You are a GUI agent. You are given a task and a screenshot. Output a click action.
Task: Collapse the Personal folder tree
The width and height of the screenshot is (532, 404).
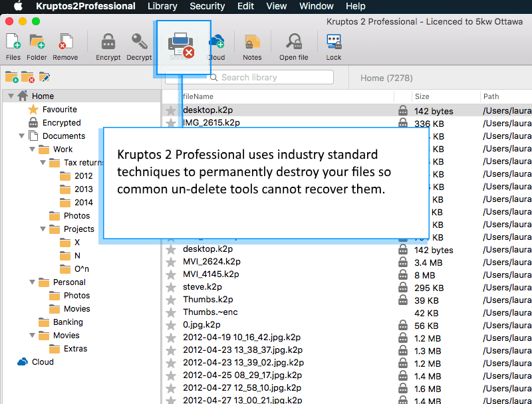pos(31,282)
